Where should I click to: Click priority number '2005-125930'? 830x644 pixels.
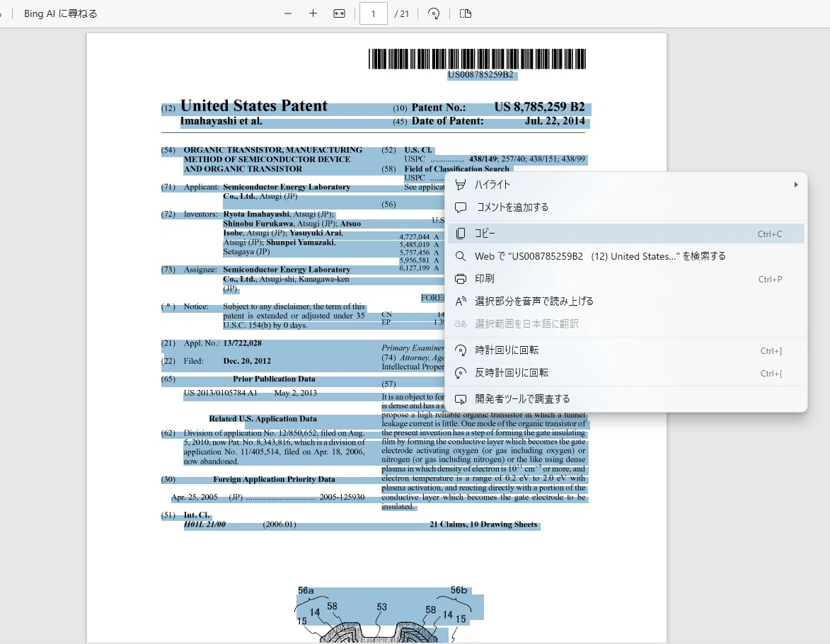342,498
